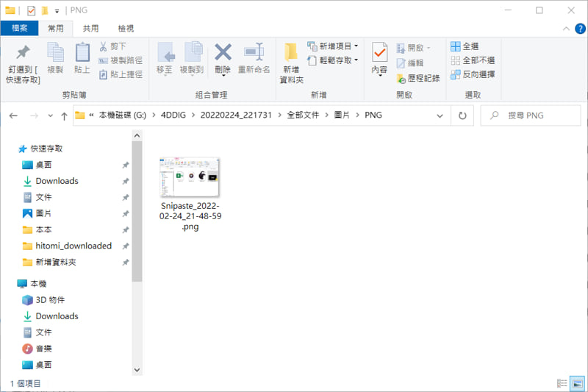Open the View (檢視) ribbon tab
Viewport: 588px width, 392px height.
point(126,29)
